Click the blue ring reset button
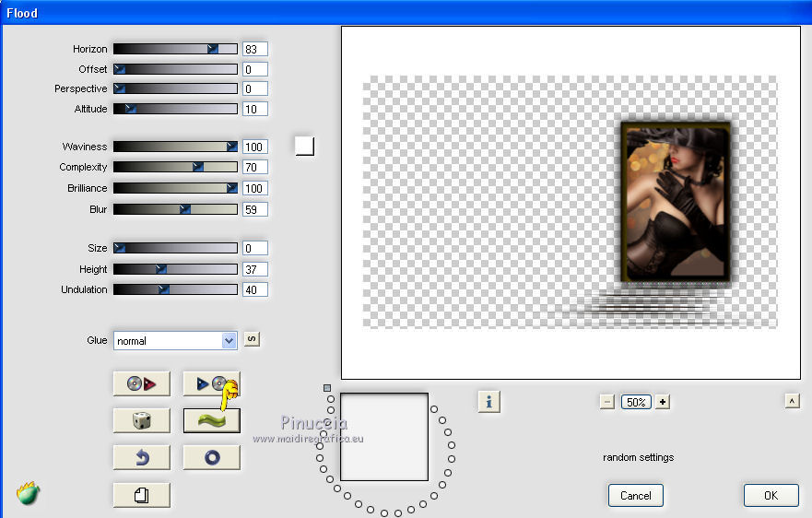 tap(211, 457)
